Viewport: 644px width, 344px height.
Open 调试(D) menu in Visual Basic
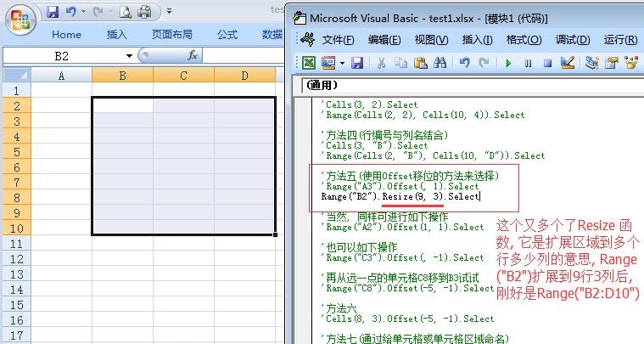573,40
